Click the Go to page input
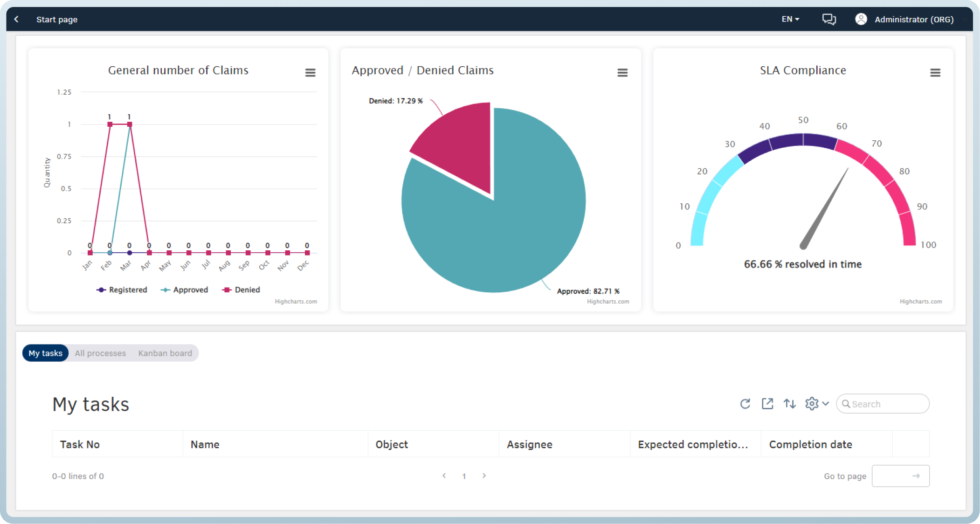980x524 pixels. (901, 476)
